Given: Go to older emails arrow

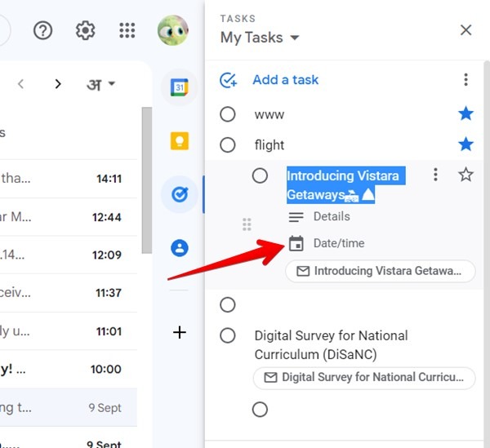Looking at the screenshot, I should (58, 84).
